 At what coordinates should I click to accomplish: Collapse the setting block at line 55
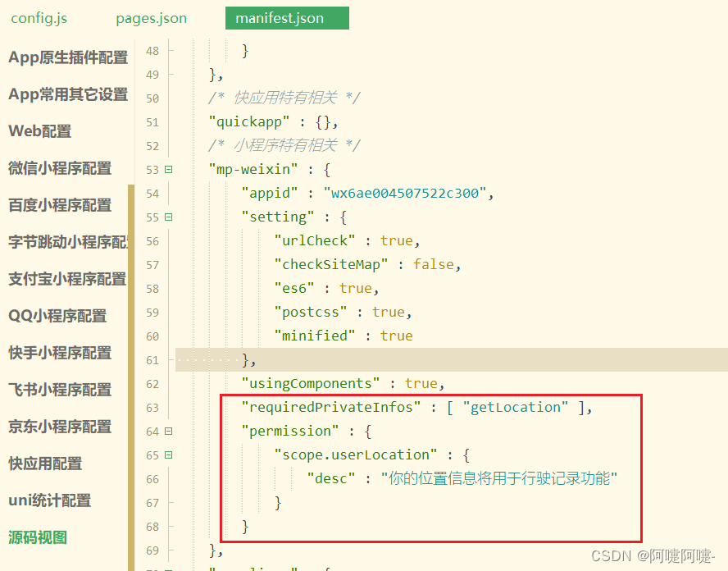(169, 217)
